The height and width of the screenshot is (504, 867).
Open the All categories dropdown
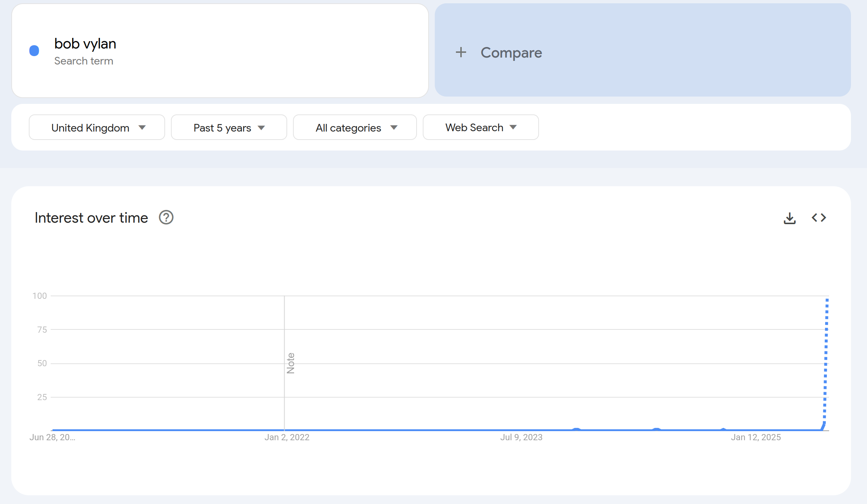pos(355,127)
